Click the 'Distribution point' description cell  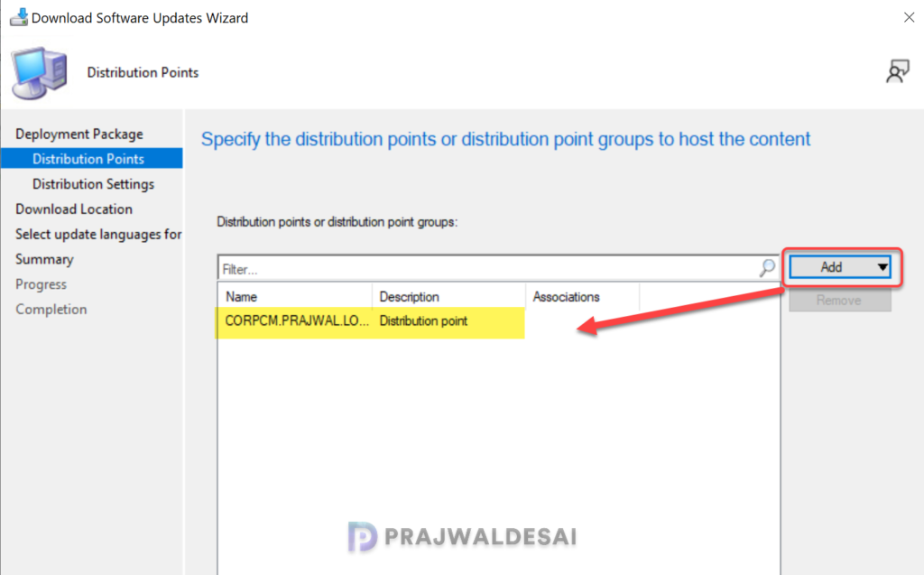pyautogui.click(x=423, y=321)
